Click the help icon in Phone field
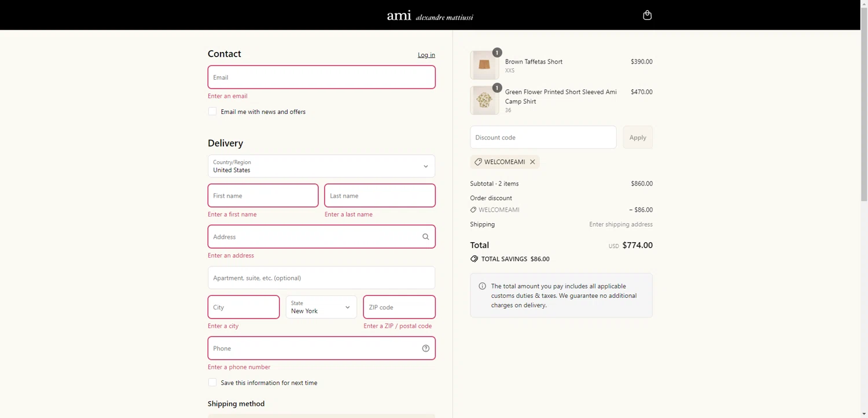 [425, 348]
